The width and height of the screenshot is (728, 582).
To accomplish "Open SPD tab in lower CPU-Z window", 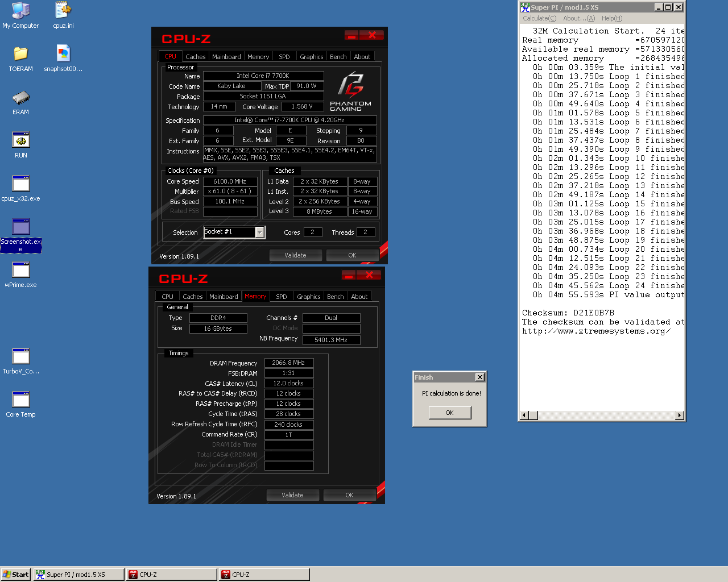I will (282, 297).
